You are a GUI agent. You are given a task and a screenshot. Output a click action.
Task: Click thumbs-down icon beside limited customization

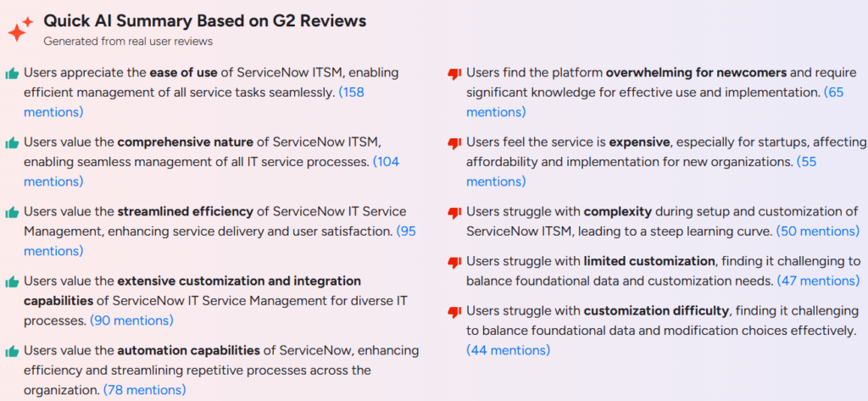coord(454,263)
